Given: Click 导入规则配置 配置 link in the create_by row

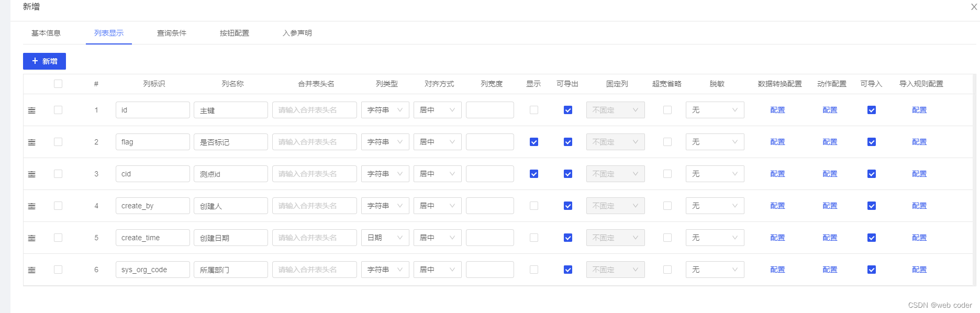Looking at the screenshot, I should 919,206.
